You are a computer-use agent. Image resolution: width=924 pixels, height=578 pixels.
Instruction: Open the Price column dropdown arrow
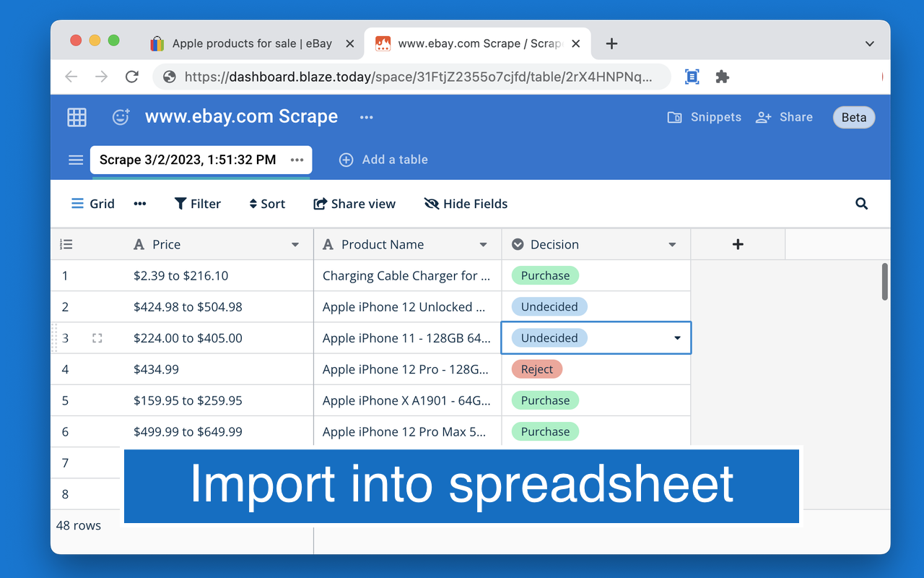point(295,245)
